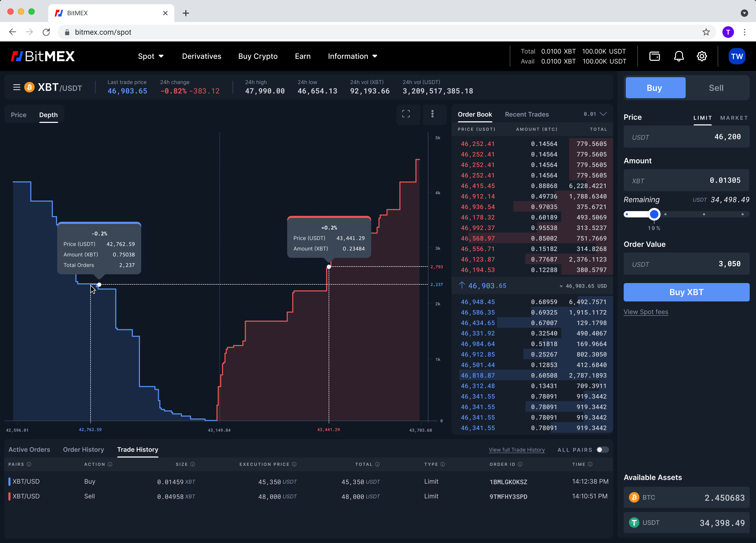Open Derivatives page
The height and width of the screenshot is (543, 756).
(202, 56)
